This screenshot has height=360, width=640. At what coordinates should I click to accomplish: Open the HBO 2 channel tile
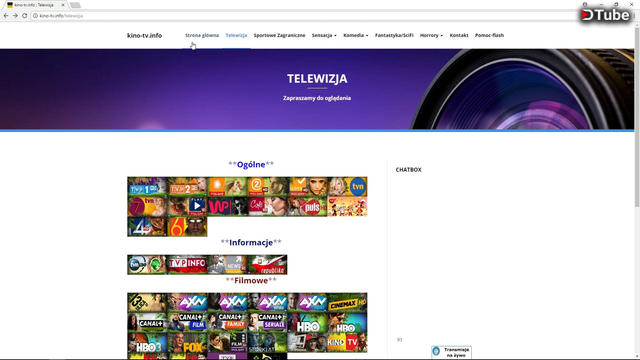coord(347,322)
